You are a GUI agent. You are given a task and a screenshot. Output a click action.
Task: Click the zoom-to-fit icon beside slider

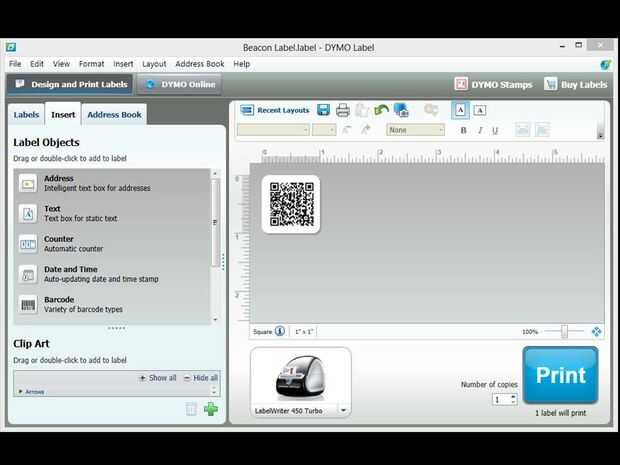(x=596, y=331)
